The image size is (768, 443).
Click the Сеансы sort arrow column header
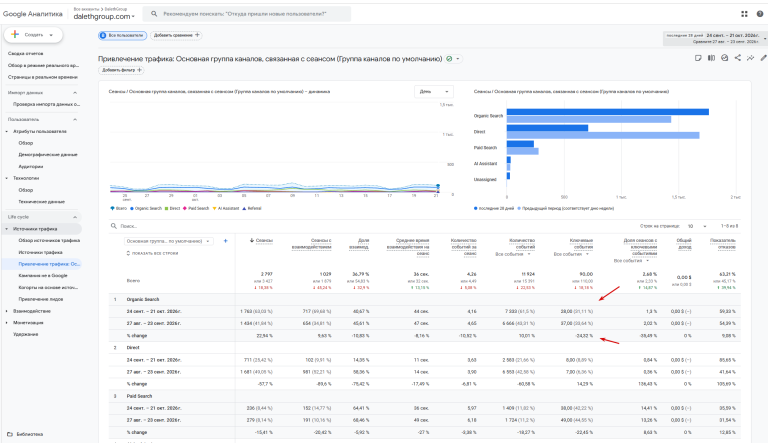click(x=262, y=240)
